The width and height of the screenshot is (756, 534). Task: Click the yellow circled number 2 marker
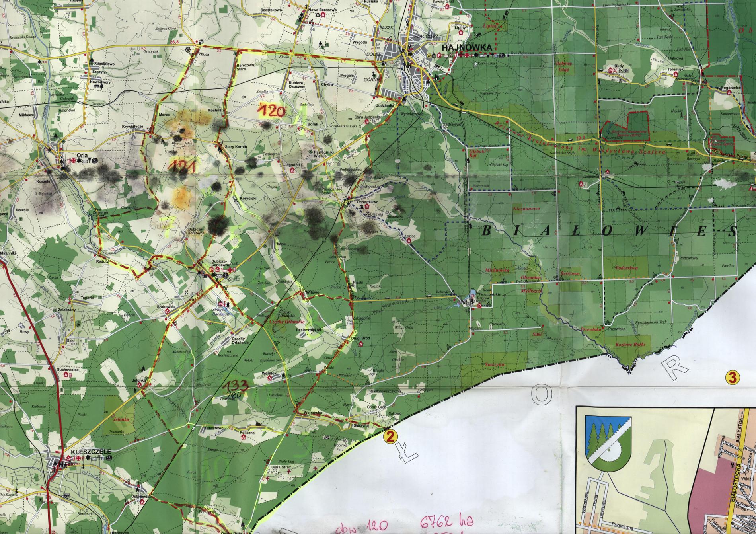coord(390,437)
